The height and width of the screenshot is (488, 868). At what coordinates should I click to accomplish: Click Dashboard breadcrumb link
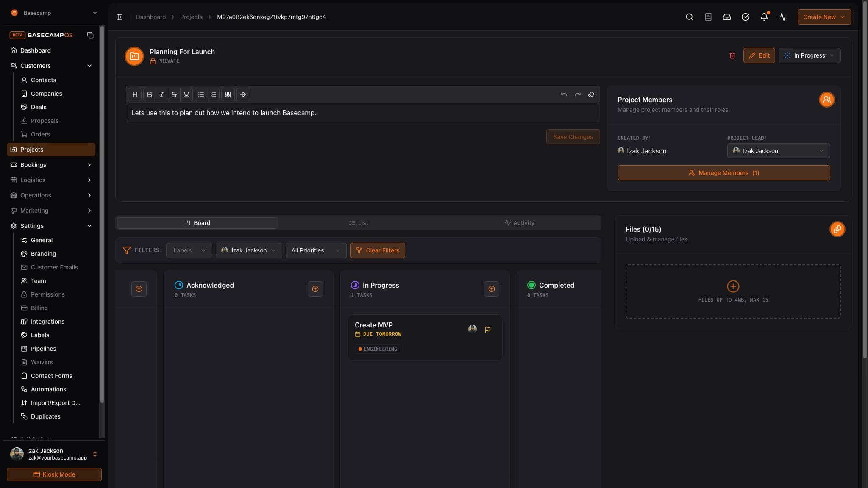(151, 17)
